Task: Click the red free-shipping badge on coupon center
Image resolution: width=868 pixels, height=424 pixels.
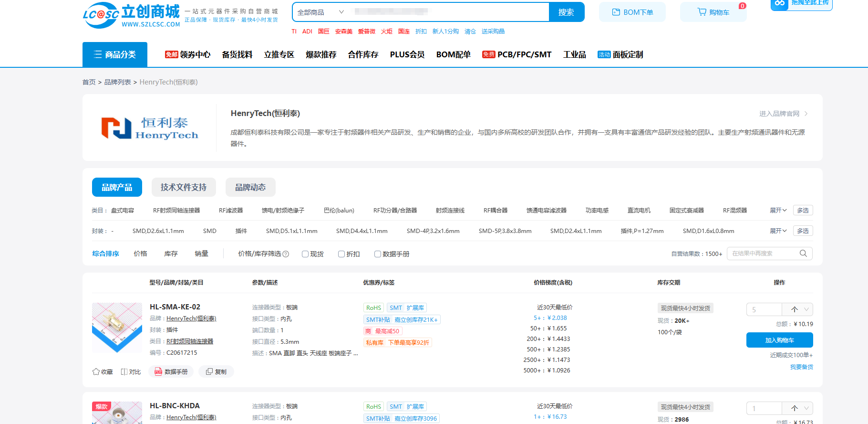Action: click(x=171, y=54)
